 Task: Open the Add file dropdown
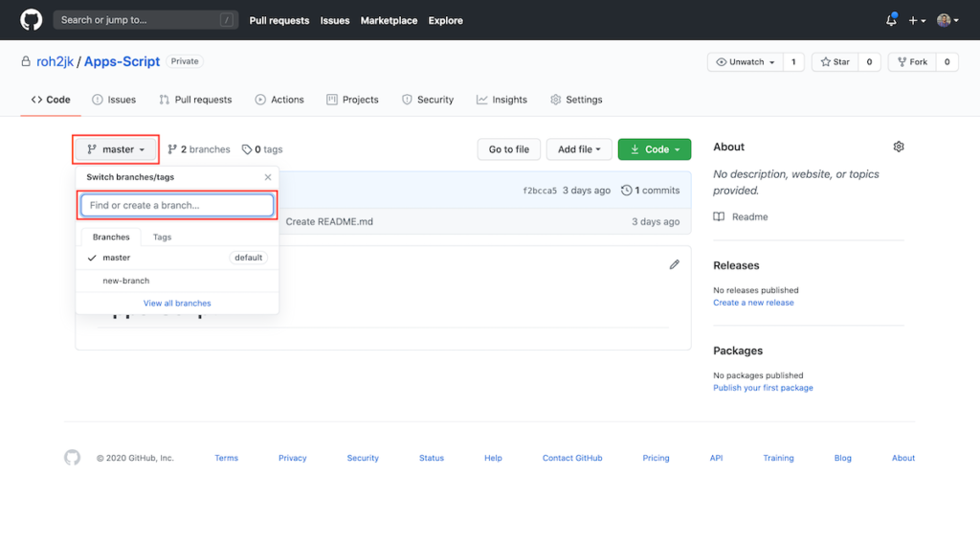pyautogui.click(x=579, y=149)
